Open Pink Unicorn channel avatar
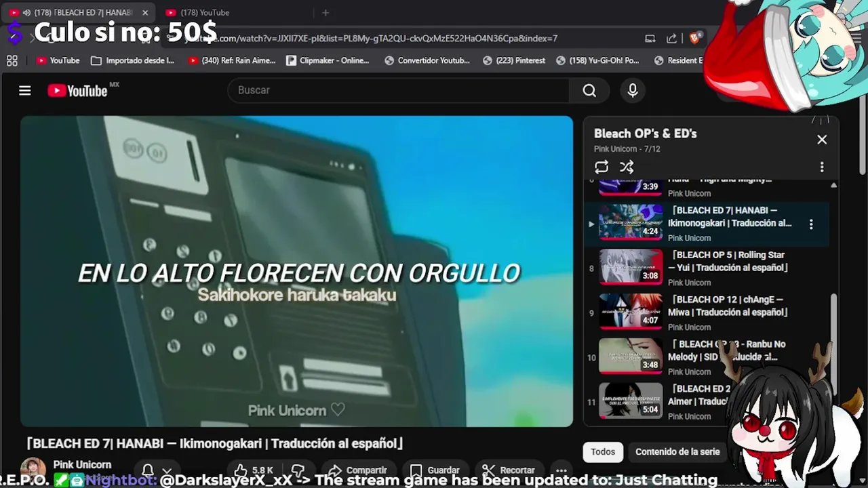This screenshot has height=488, width=868. tap(33, 469)
